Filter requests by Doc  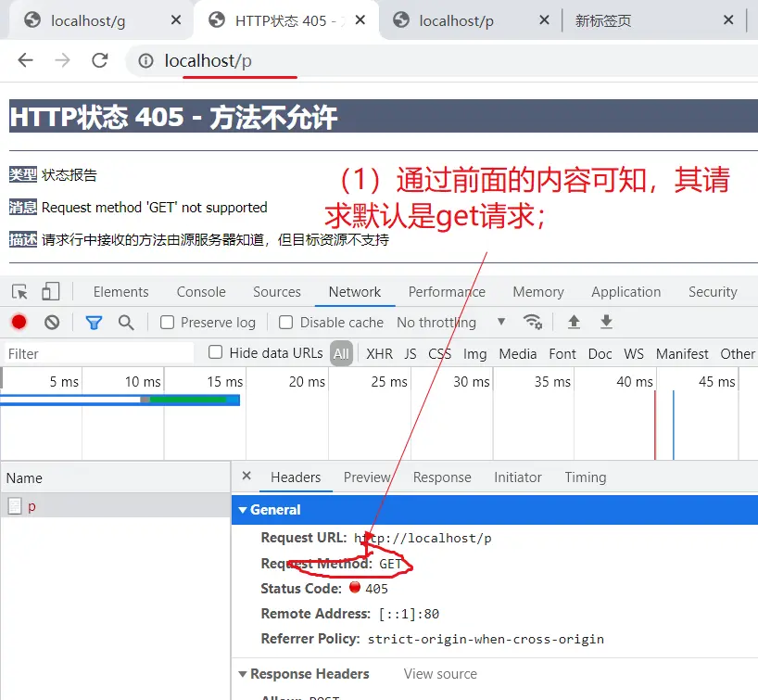[x=600, y=353]
